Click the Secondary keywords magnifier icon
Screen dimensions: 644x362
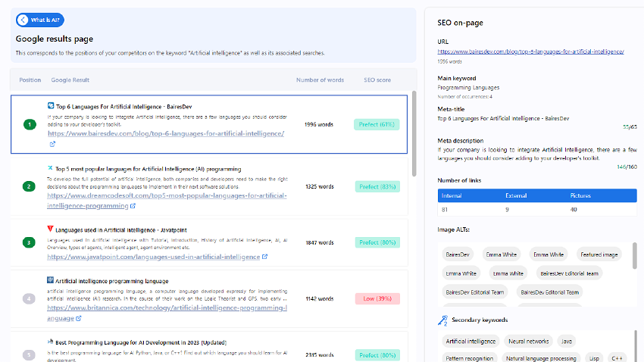click(x=442, y=320)
